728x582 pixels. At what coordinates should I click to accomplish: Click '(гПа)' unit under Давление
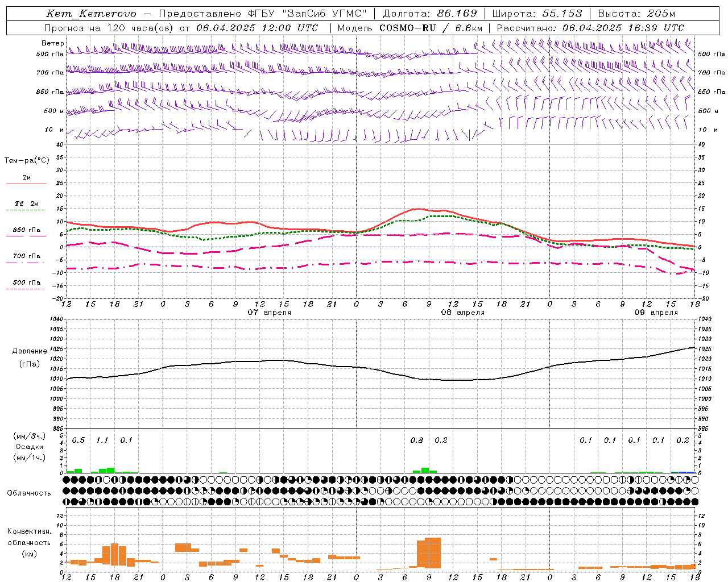[30, 364]
